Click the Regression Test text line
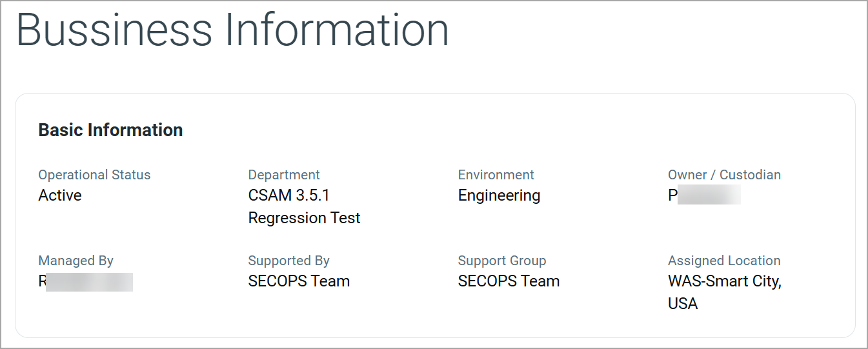868x349 pixels. [x=304, y=218]
